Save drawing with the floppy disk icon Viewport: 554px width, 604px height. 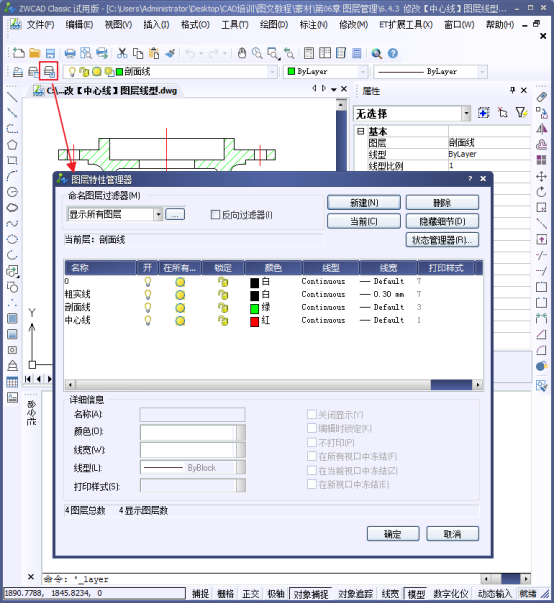50,53
